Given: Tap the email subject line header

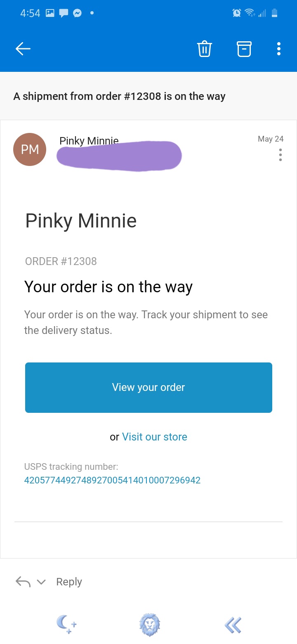Looking at the screenshot, I should coord(120,97).
